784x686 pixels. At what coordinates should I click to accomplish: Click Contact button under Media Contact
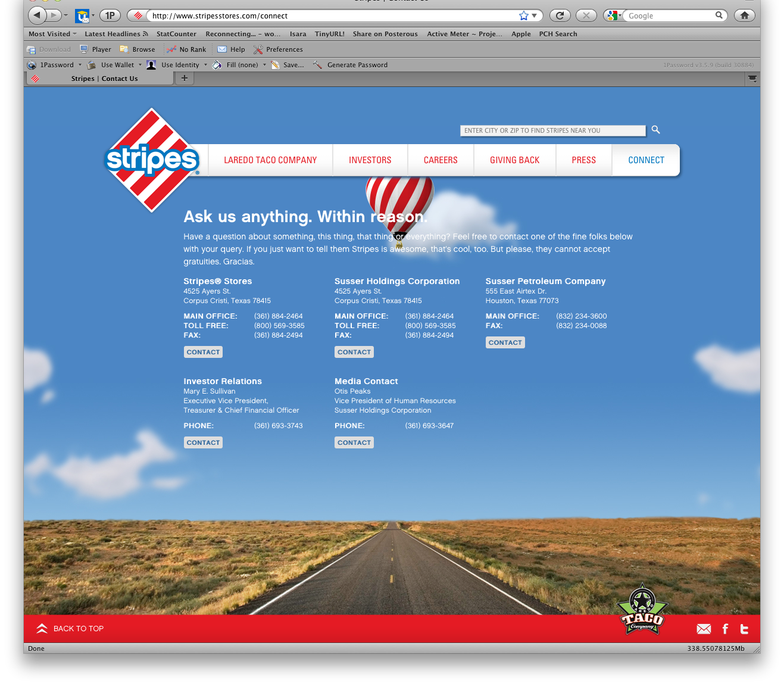pyautogui.click(x=354, y=442)
